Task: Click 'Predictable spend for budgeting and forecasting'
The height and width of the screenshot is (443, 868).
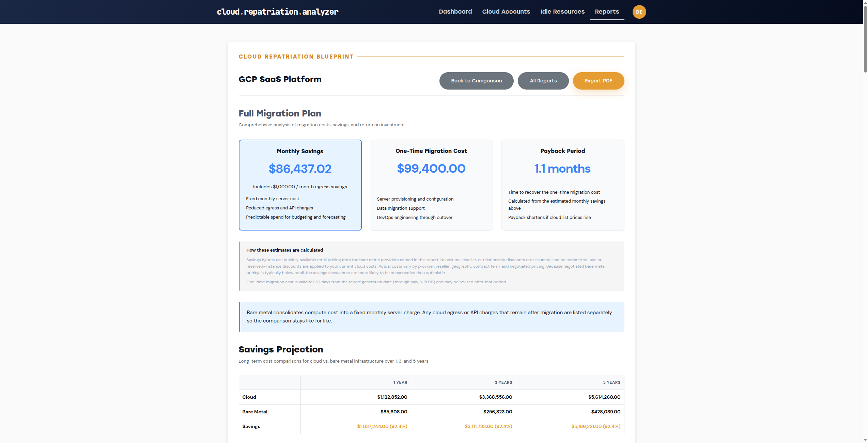Action: (296, 217)
